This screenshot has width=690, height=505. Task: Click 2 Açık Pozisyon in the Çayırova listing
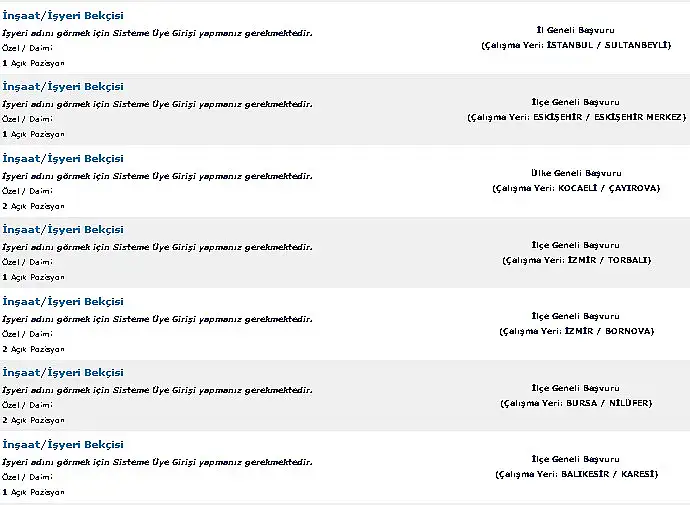coord(33,206)
